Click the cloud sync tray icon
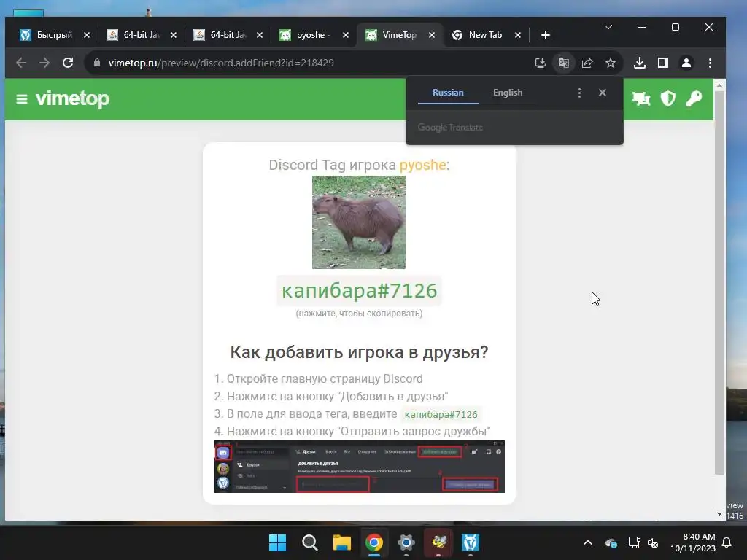The image size is (747, 560). (611, 542)
